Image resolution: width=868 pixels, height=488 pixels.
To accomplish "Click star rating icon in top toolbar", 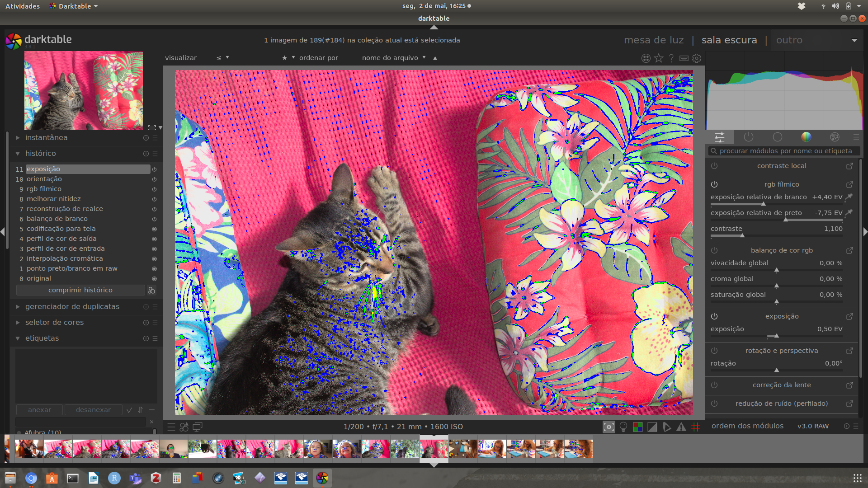I will point(659,58).
